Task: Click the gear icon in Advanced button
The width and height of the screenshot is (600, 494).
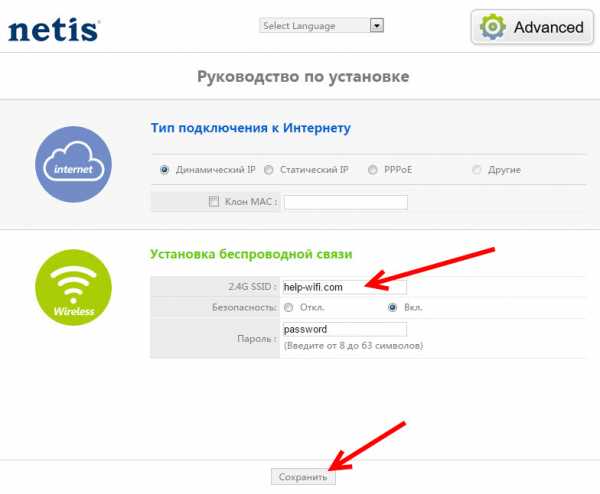Action: (x=492, y=27)
